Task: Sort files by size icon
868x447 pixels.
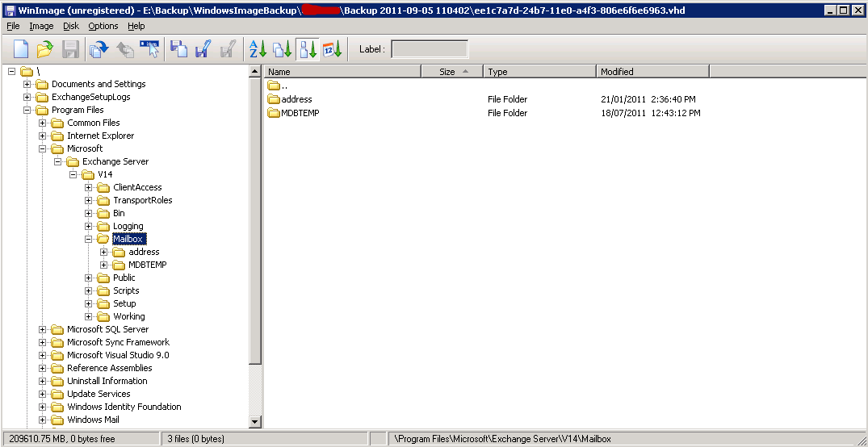Action: point(308,49)
